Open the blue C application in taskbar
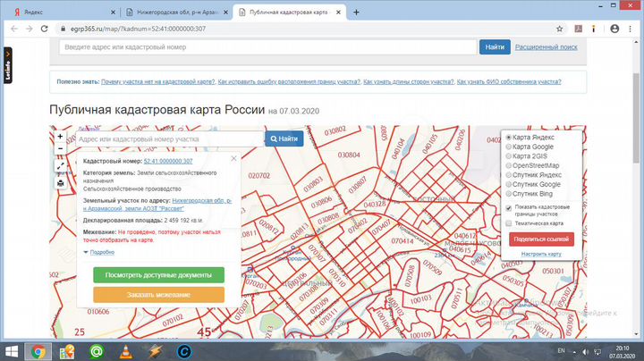The height and width of the screenshot is (361, 644). pos(184,351)
